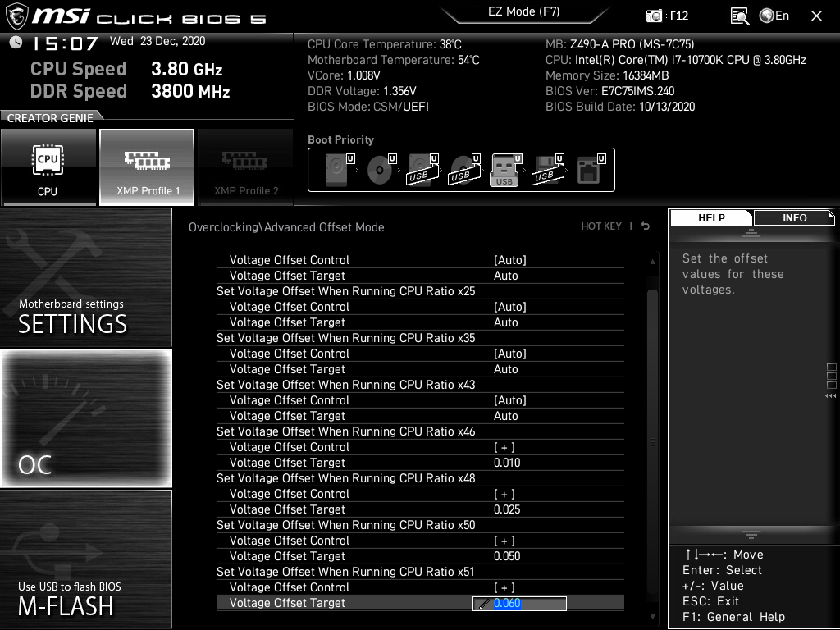The width and height of the screenshot is (840, 630).
Task: Select the highlighted USB key boot device
Action: coord(505,170)
